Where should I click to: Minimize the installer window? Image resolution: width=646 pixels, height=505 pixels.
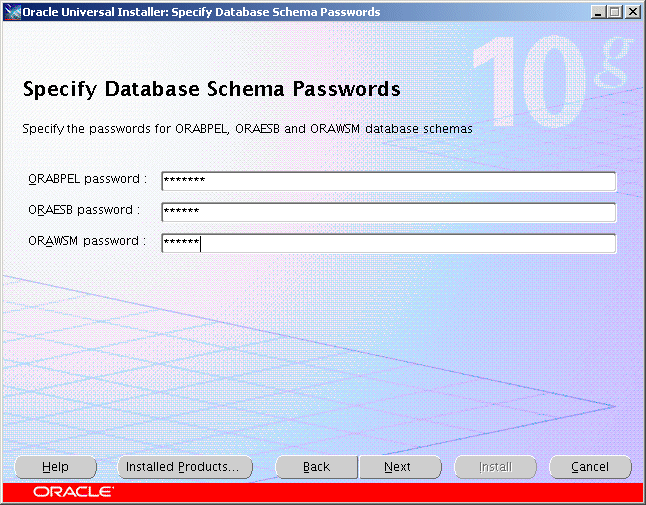[x=598, y=12]
